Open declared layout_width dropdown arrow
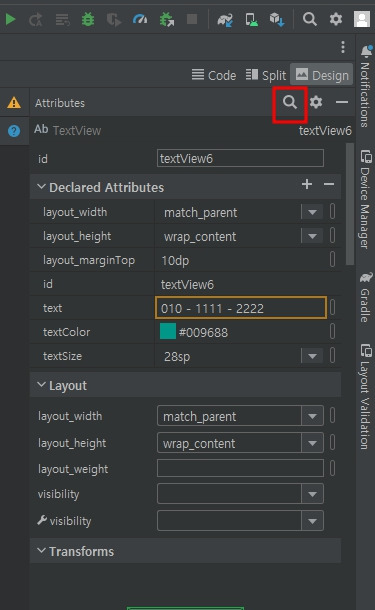Screen dimensions: 375x610 click(312, 212)
